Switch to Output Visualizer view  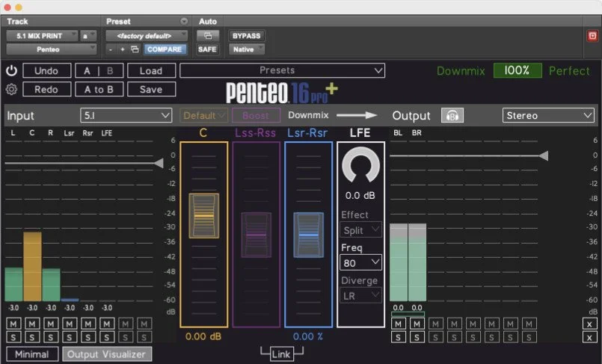(x=107, y=354)
